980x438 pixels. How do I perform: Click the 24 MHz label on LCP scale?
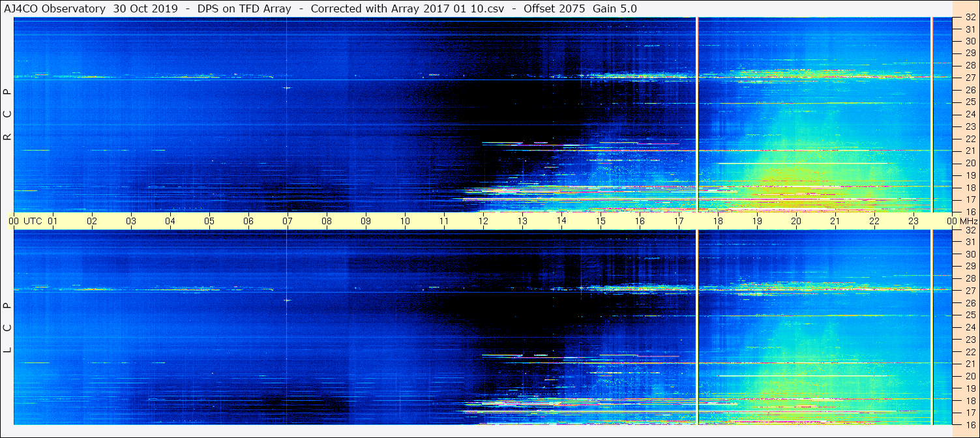(970, 327)
